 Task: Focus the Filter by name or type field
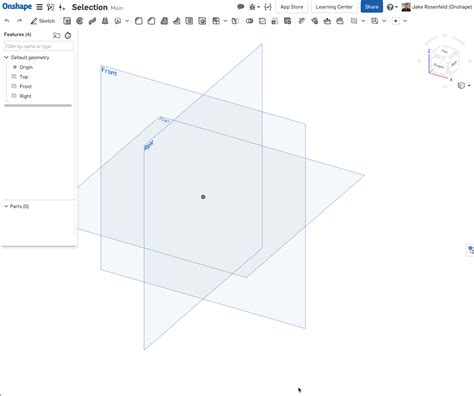pyautogui.click(x=39, y=46)
